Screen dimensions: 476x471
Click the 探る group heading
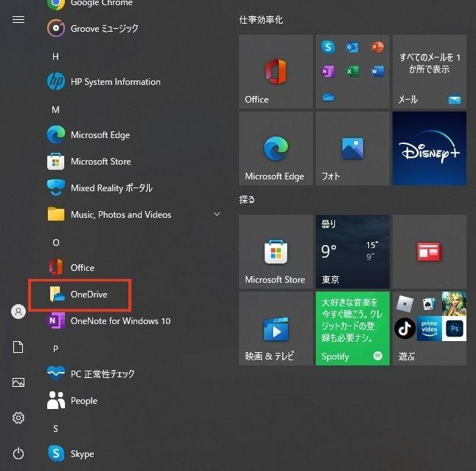(x=246, y=199)
